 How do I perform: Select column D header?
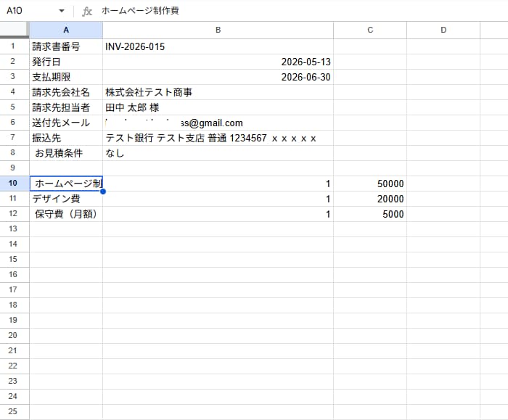(x=443, y=30)
